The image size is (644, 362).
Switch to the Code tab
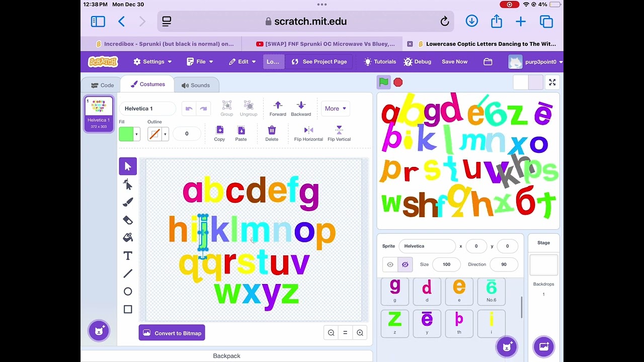[x=103, y=85]
